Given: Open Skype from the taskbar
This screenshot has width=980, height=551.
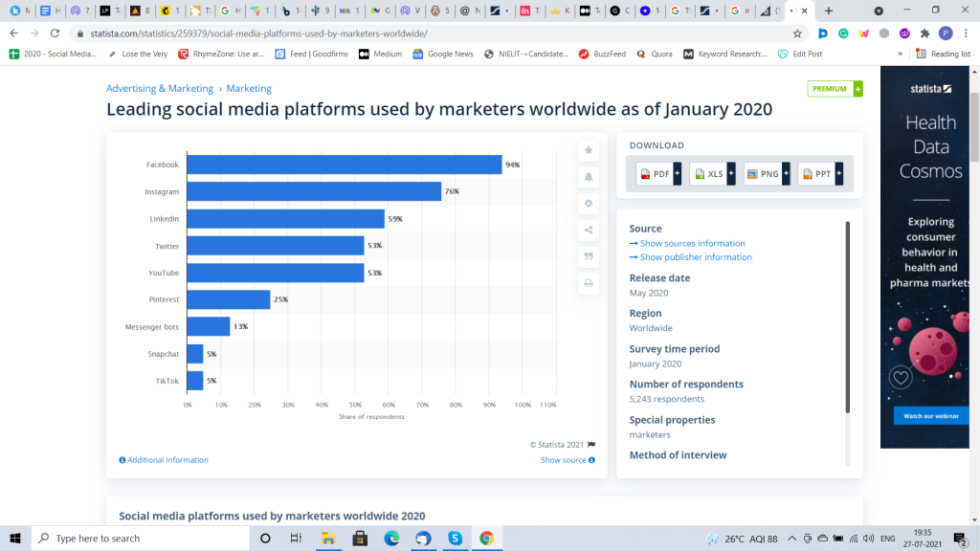Looking at the screenshot, I should point(455,538).
